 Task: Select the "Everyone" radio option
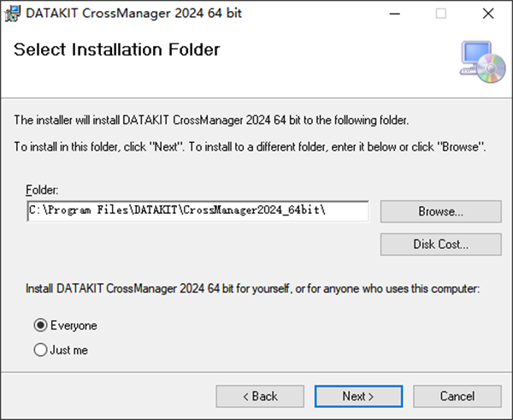39,326
